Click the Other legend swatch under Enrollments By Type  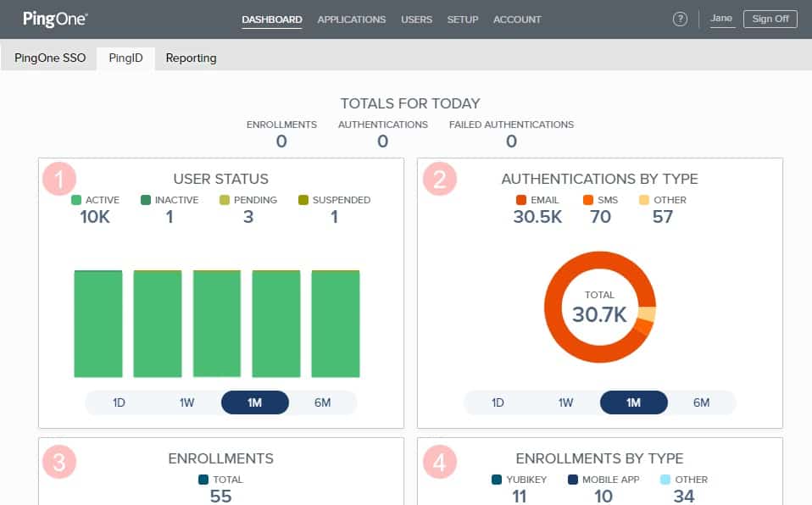pyautogui.click(x=665, y=480)
